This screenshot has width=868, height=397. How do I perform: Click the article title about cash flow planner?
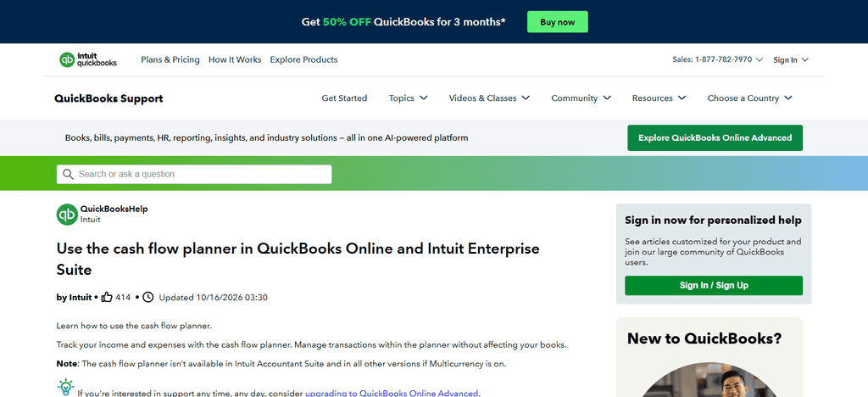point(298,259)
